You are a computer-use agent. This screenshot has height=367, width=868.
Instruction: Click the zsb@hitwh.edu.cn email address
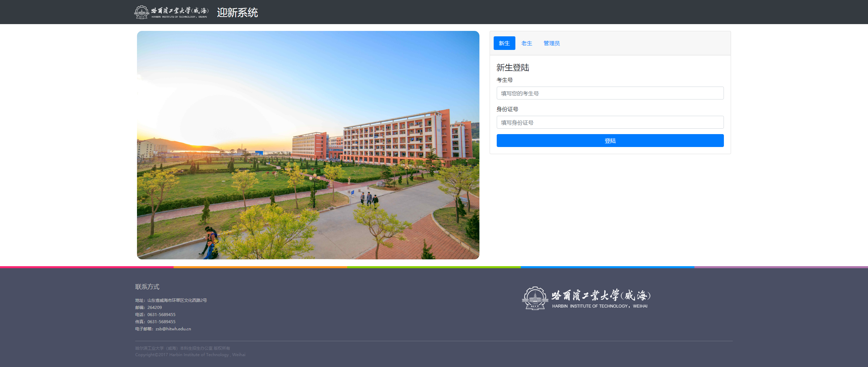pos(173,329)
